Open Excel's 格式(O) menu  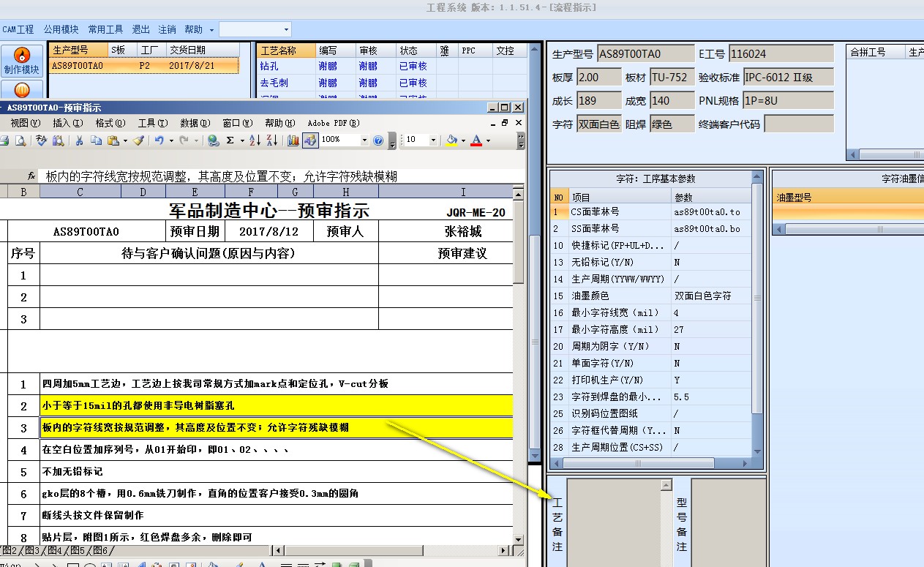pyautogui.click(x=110, y=123)
